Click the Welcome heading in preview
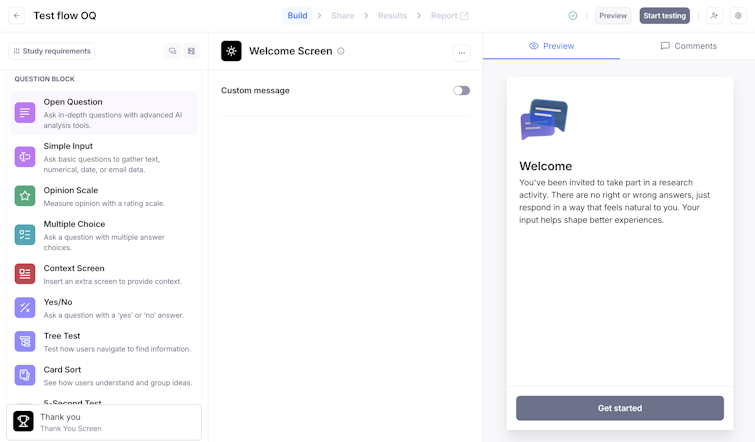Screen dimensions: 755x442 coord(546,166)
